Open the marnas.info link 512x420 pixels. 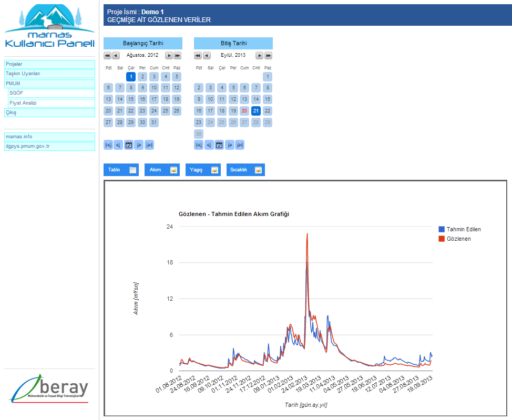pos(49,137)
